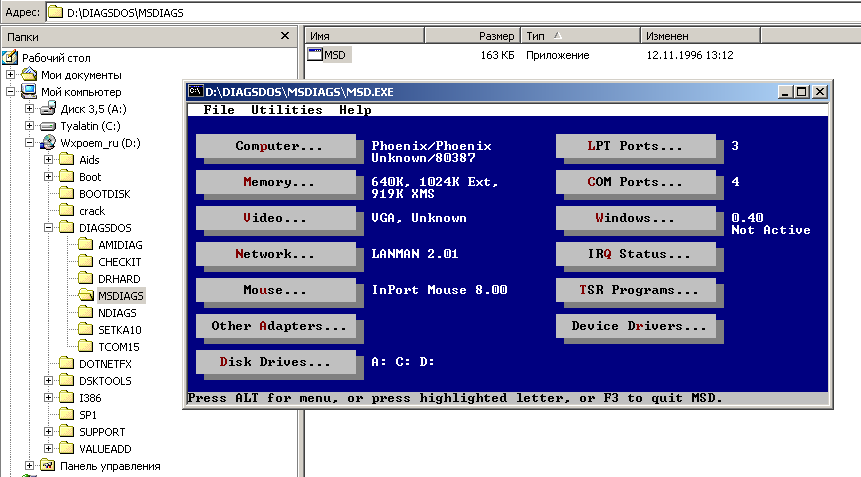Viewport: 861px width, 477px height.
Task: Sort by Размер column header
Action: [x=472, y=36]
